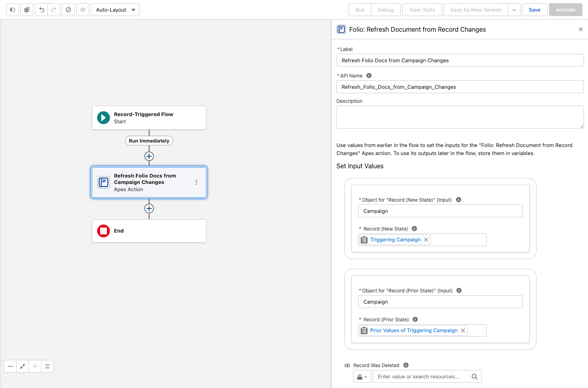The image size is (588, 388).
Task: Remove the Triggering Campaign pill
Action: click(426, 240)
